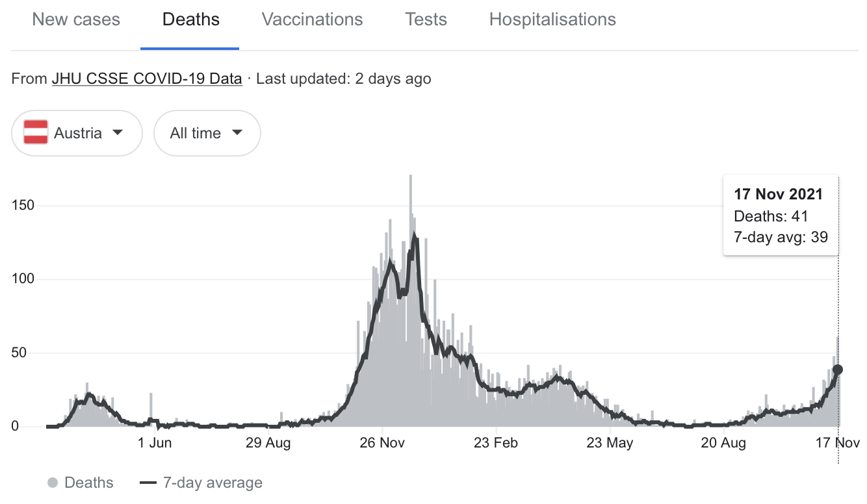
Task: Click the 23 May x-axis date label
Action: [x=610, y=444]
